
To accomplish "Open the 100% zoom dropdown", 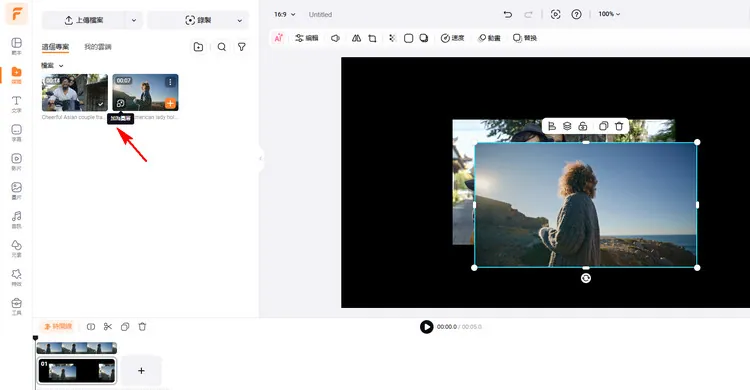I will click(x=609, y=14).
